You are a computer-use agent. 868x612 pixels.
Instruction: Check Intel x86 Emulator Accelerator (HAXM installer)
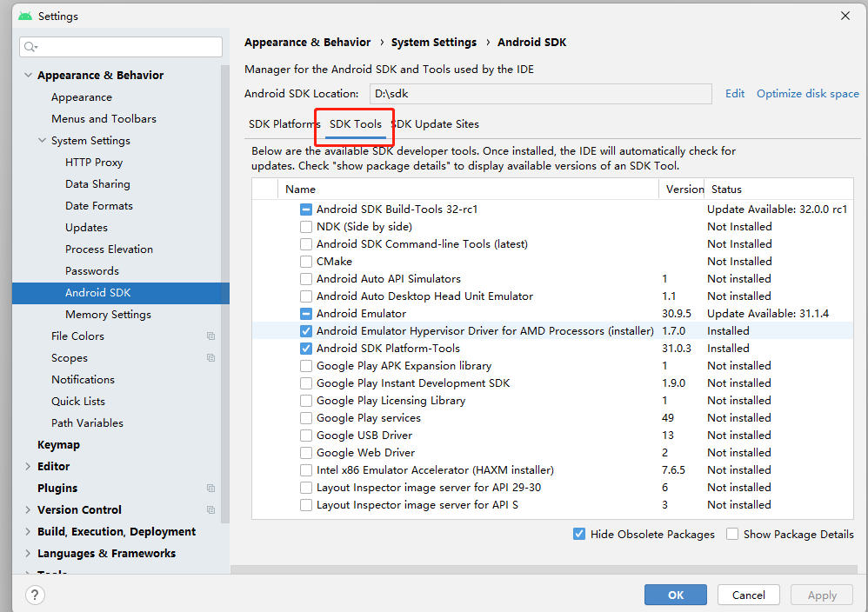(305, 470)
